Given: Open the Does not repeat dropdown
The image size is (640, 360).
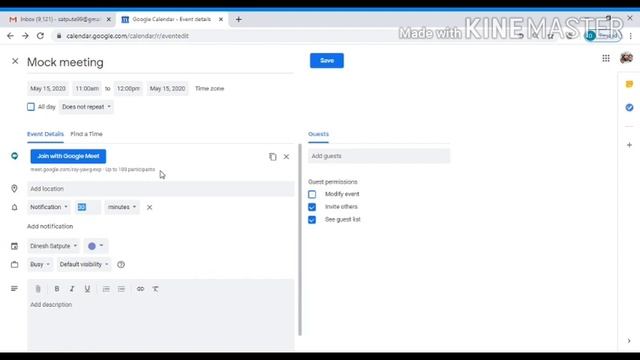Looking at the screenshot, I should [x=86, y=107].
